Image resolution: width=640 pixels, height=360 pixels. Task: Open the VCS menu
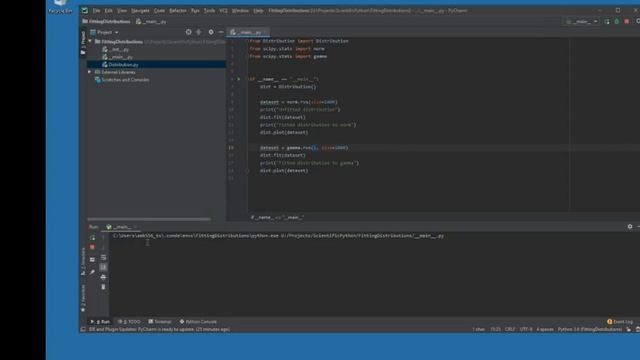[224, 11]
